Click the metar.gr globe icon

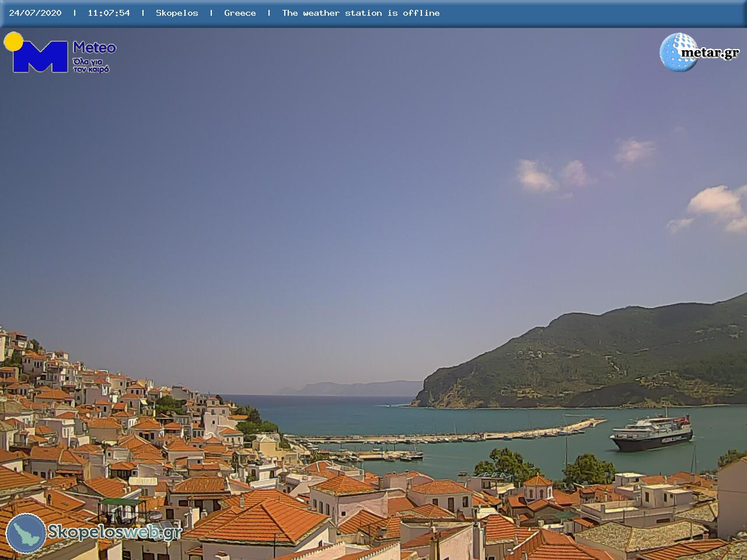(676, 52)
